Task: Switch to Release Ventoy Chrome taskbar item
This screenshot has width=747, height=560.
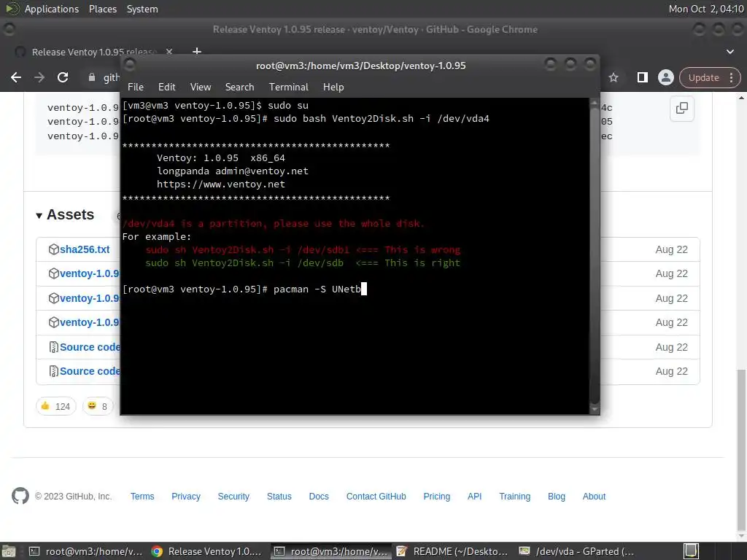Action: tap(206, 551)
